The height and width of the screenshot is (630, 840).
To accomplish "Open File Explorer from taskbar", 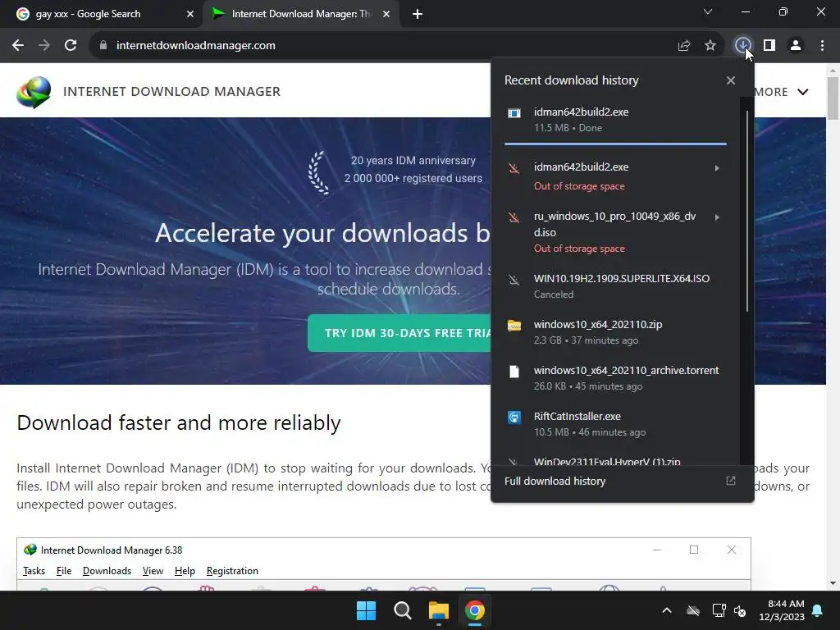I will pos(438,610).
